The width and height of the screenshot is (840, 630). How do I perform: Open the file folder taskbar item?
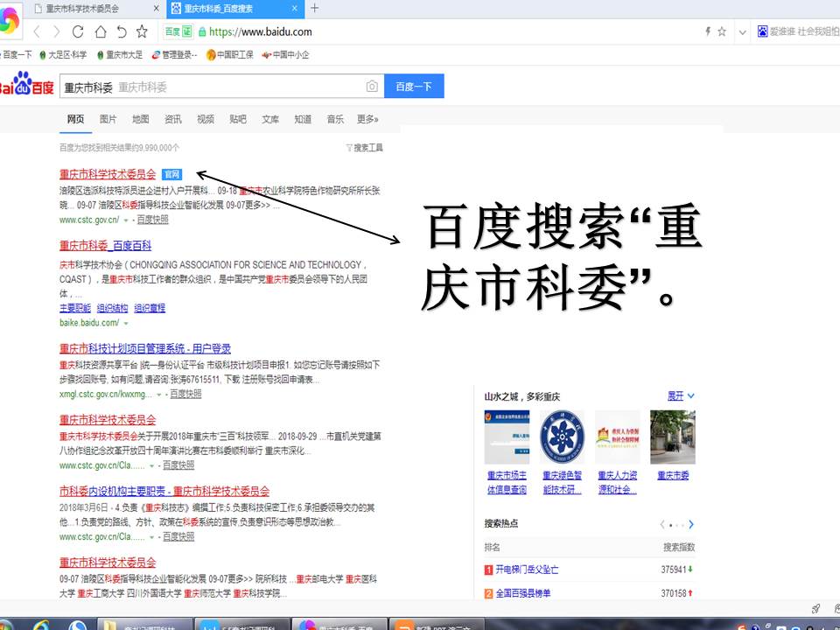point(144,624)
